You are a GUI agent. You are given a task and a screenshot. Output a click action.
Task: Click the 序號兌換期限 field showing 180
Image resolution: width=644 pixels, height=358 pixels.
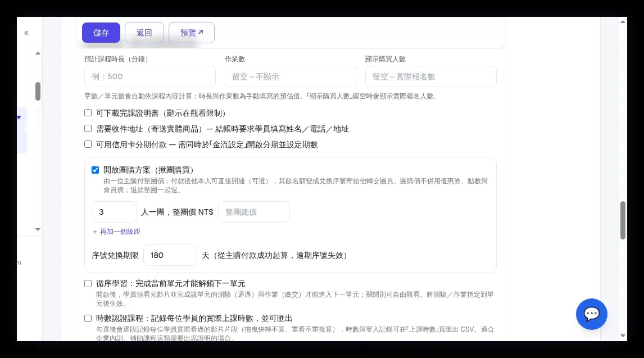pyautogui.click(x=170, y=255)
